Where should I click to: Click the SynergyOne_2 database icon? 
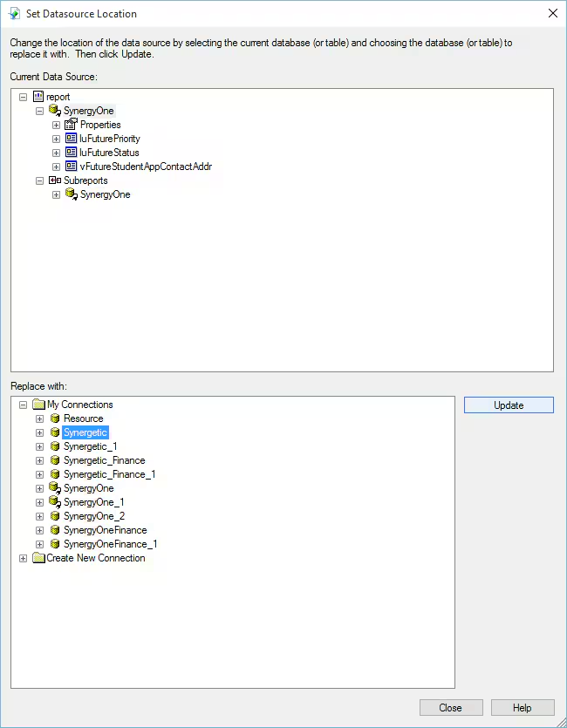(x=55, y=516)
